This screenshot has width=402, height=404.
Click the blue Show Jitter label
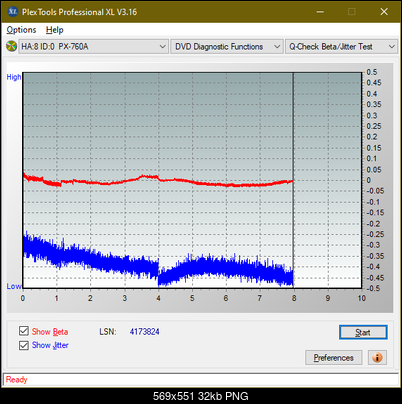tap(50, 345)
